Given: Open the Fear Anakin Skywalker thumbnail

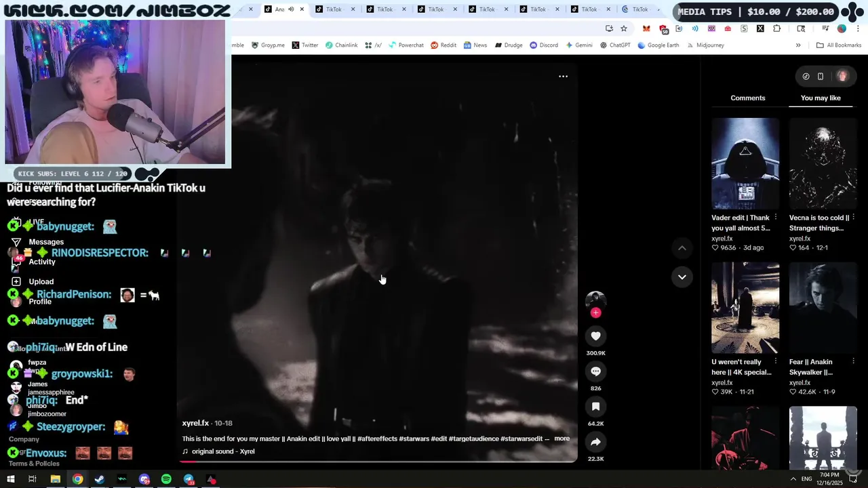Looking at the screenshot, I should (823, 308).
